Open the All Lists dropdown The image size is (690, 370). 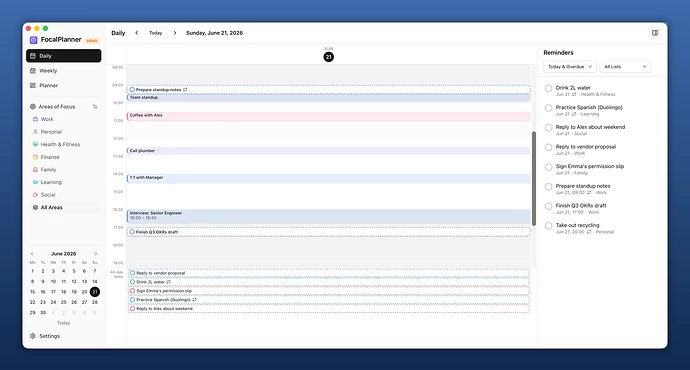pos(625,66)
